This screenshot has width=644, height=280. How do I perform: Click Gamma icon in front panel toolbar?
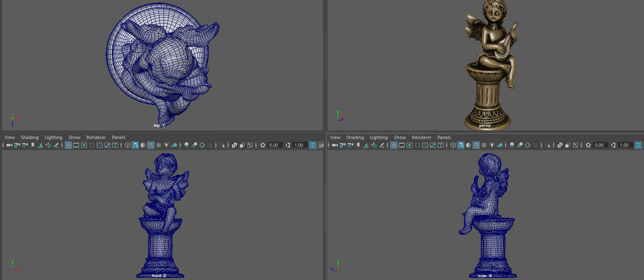(x=288, y=145)
